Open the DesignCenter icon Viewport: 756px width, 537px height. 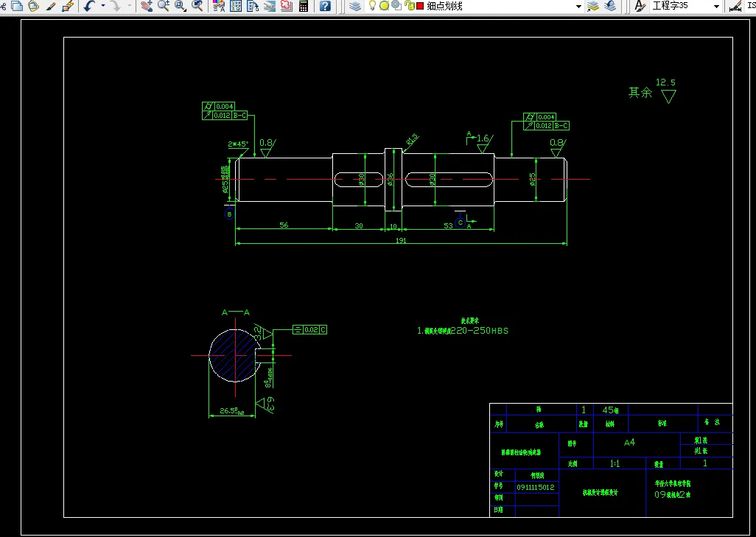tap(236, 6)
